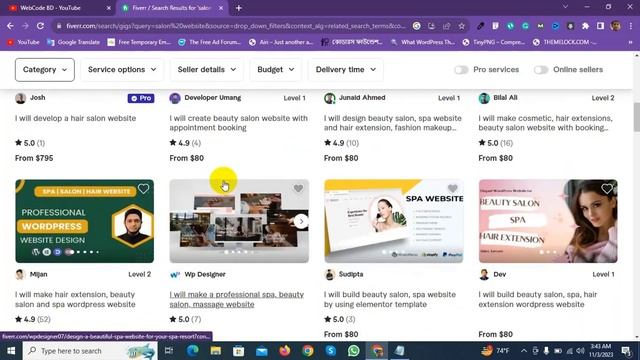Show more bookmarks overflow chevron
This screenshot has width=640, height=360.
[630, 42]
